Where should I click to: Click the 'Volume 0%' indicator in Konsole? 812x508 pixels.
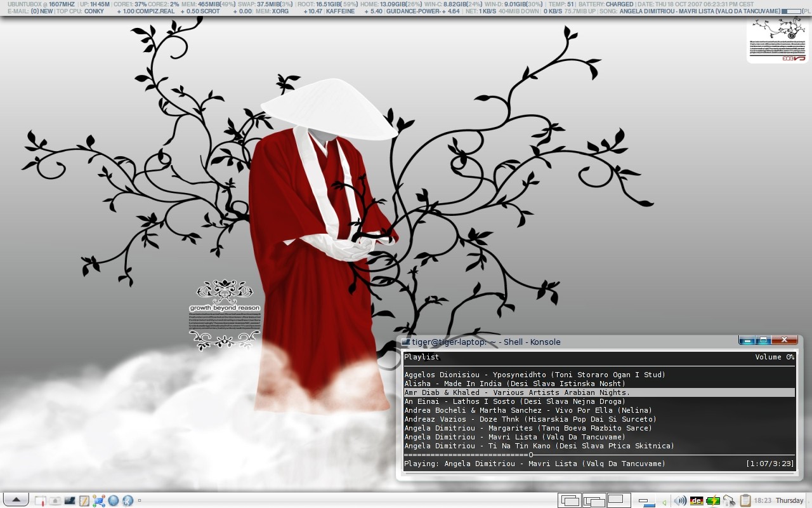point(775,357)
